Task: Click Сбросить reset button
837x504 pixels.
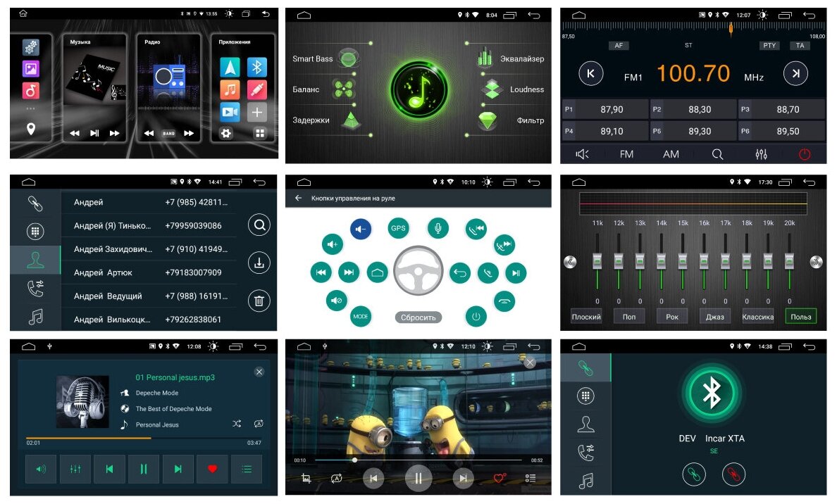Action: (x=418, y=317)
